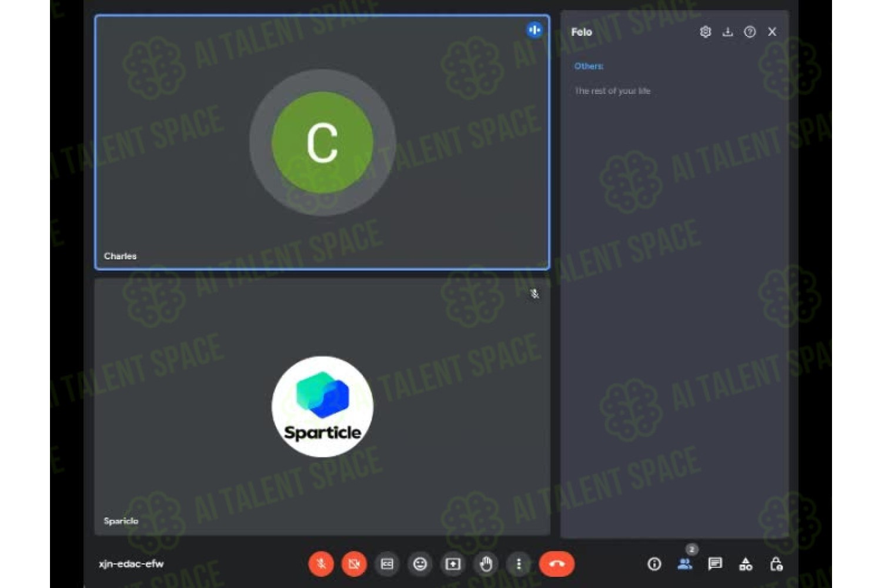Raise hand with the hand icon
This screenshot has width=882, height=588.
tap(486, 564)
